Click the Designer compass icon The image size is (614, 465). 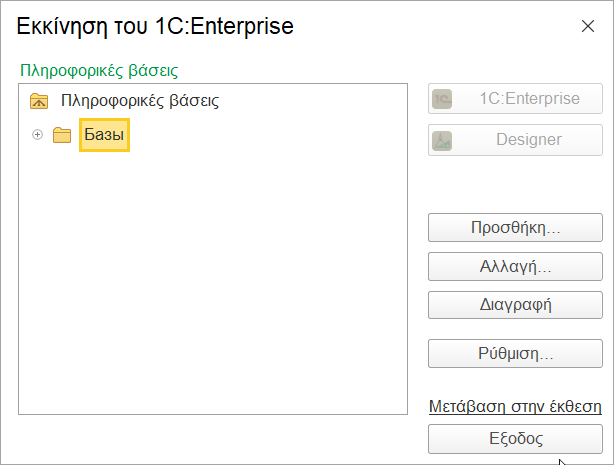(442, 141)
